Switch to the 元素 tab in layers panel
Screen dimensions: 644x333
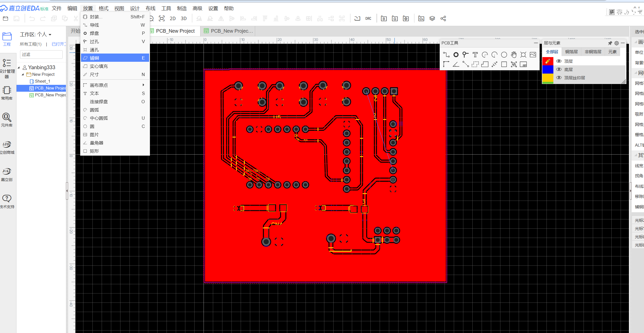point(612,52)
